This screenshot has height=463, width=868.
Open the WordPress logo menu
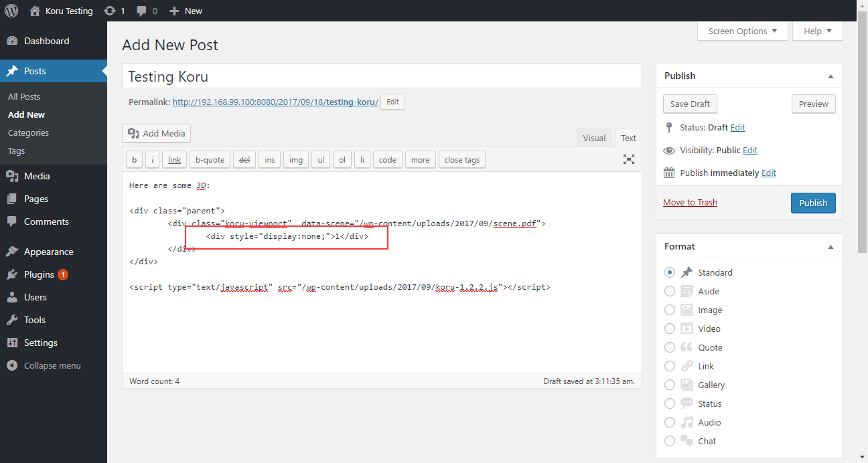click(11, 10)
